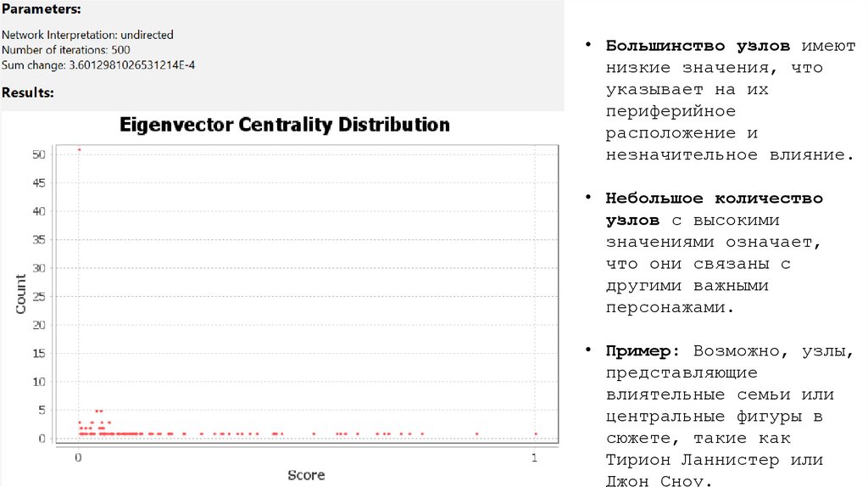Click the bold text "Небольшое количество"
Viewport: 868px width, 487px height.
(714, 199)
